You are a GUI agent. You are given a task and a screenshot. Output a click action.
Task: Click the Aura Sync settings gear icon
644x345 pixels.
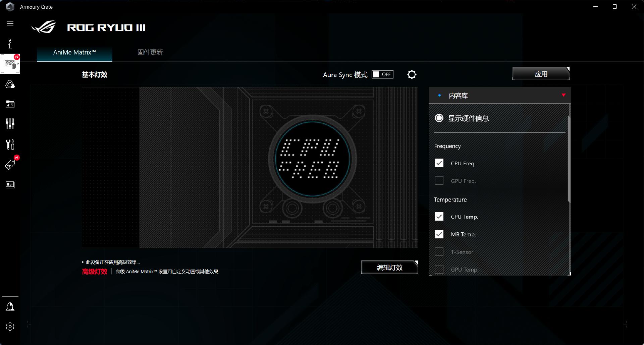(x=412, y=74)
